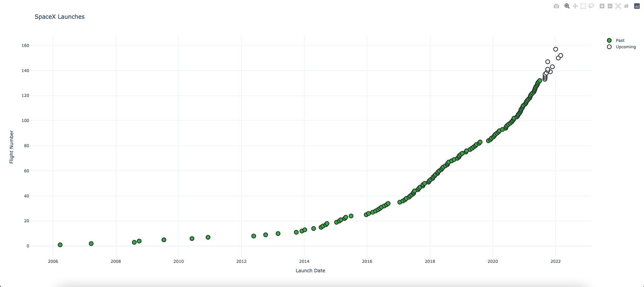This screenshot has width=644, height=287.
Task: Click the 20 y-axis tick label
Action: click(27, 221)
